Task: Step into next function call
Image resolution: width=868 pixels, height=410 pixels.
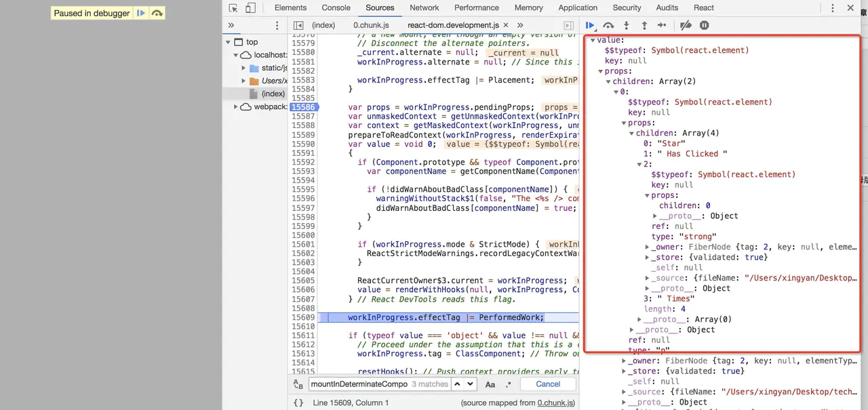Action: click(x=626, y=26)
